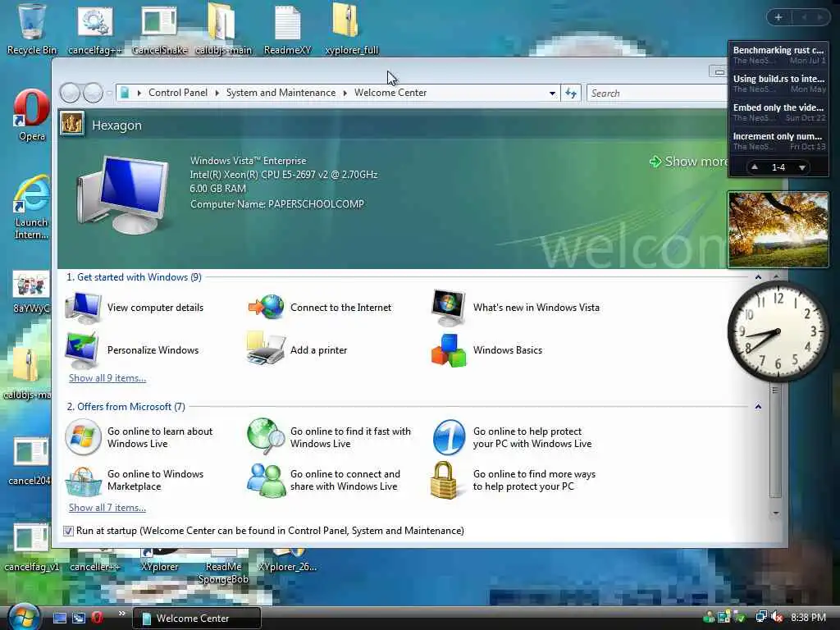Click the Show desktop quick launch icon

pyautogui.click(x=60, y=618)
